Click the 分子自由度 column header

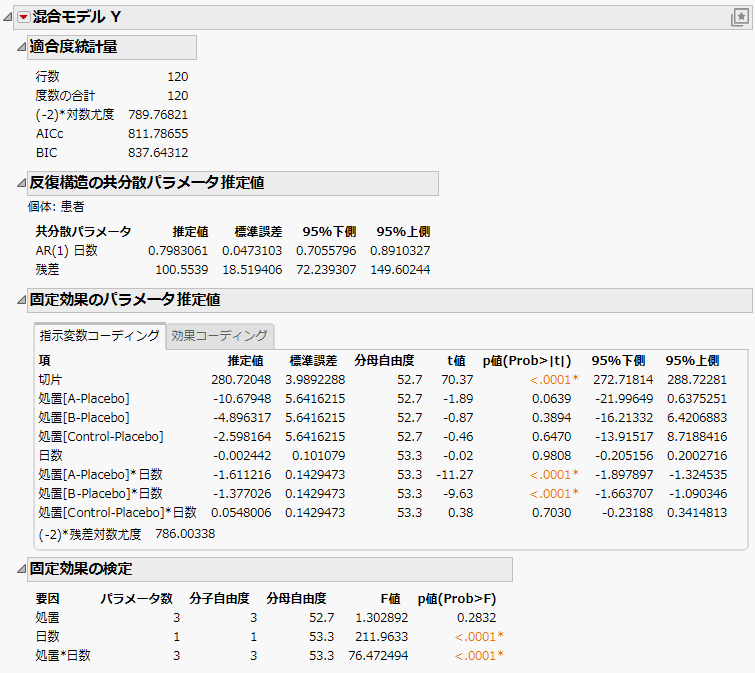pyautogui.click(x=219, y=598)
